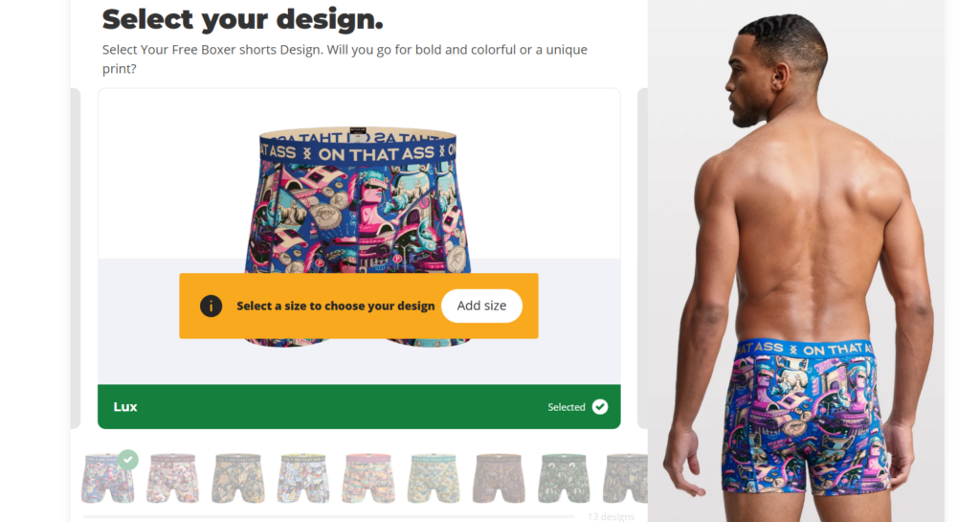This screenshot has width=980, height=522.
Task: Show next design card at right edge
Action: [642, 259]
